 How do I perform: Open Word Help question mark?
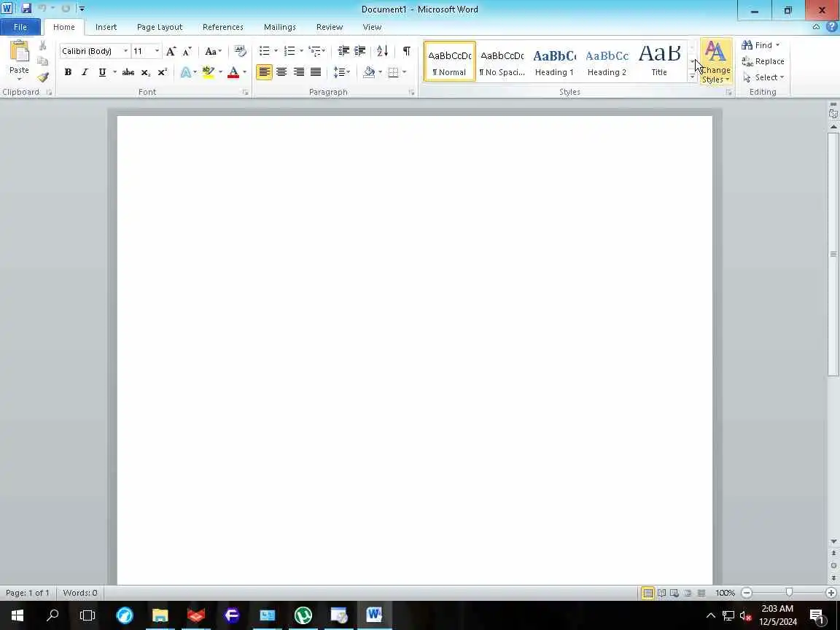pos(831,27)
